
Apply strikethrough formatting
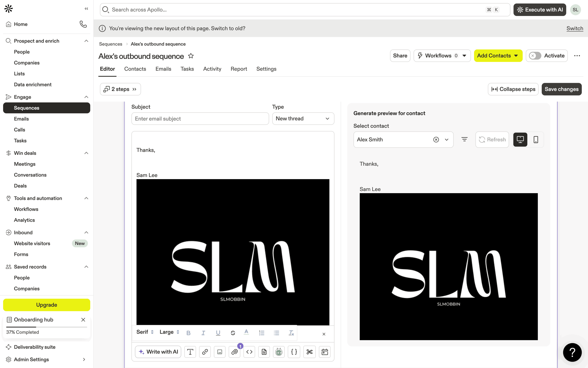coord(233,333)
